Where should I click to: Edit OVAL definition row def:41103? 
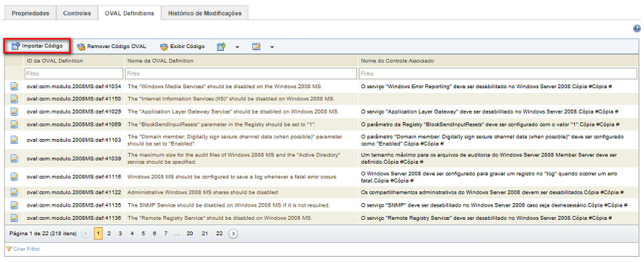[x=14, y=140]
